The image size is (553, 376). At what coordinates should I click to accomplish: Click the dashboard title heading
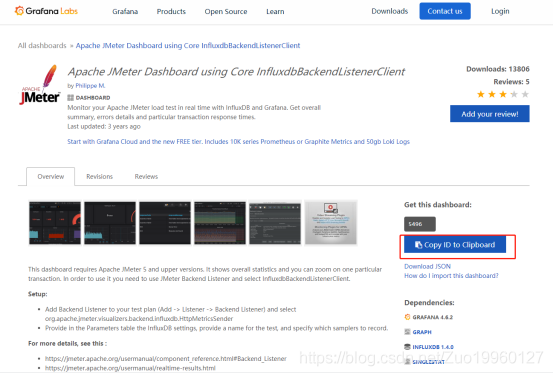pos(236,72)
